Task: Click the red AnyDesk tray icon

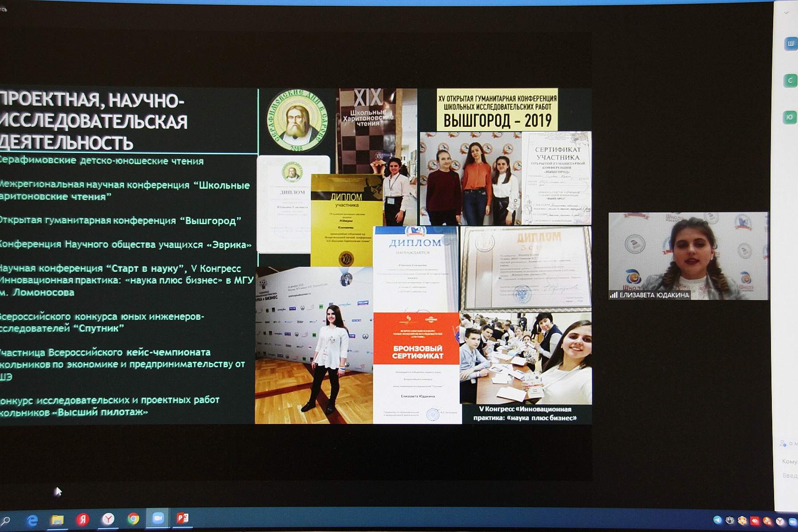Action: pos(755,521)
